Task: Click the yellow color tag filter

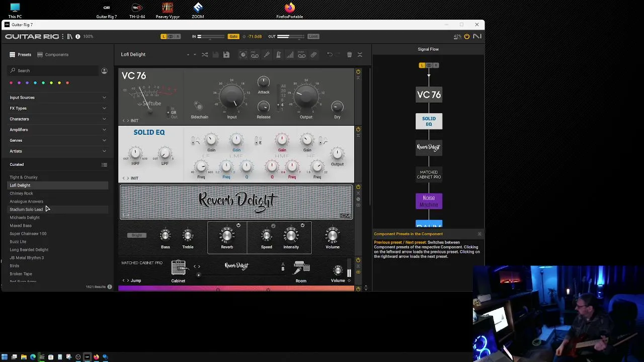Action: (x=59, y=83)
